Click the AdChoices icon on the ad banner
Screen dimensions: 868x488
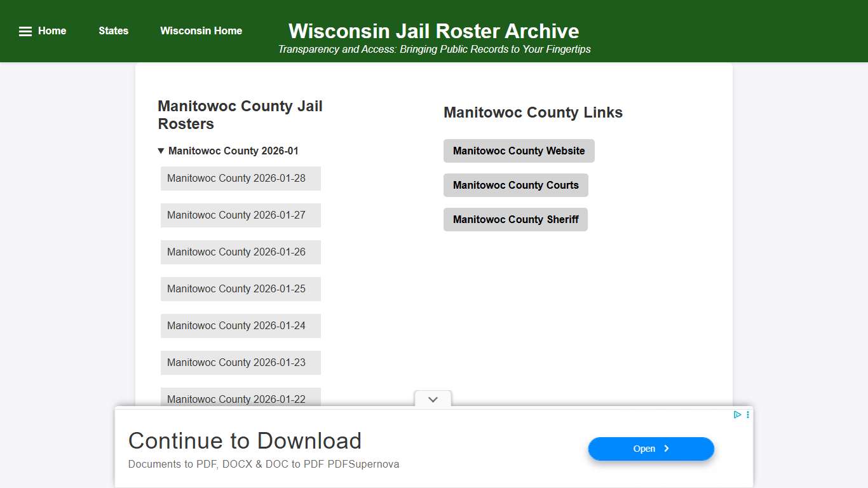click(x=736, y=414)
